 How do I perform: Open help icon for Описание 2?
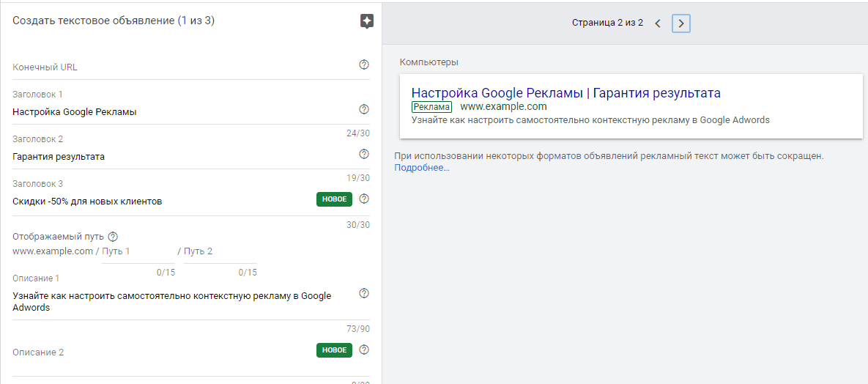364,350
